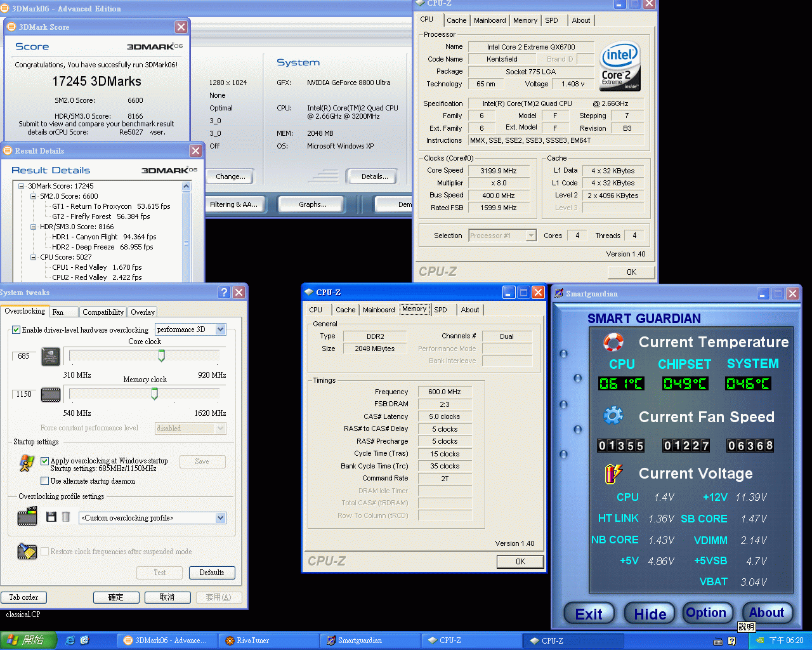Collapse the HDR/SM3.0 Score: 8166 node

(x=34, y=227)
